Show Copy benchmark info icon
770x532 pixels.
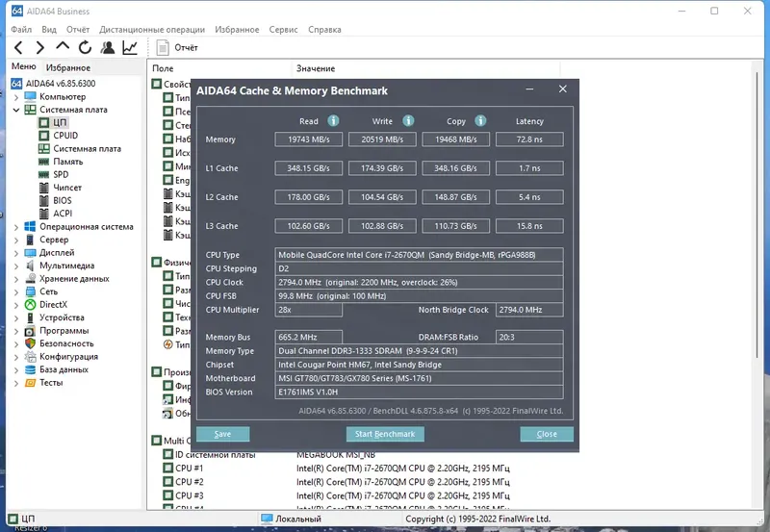coord(480,120)
